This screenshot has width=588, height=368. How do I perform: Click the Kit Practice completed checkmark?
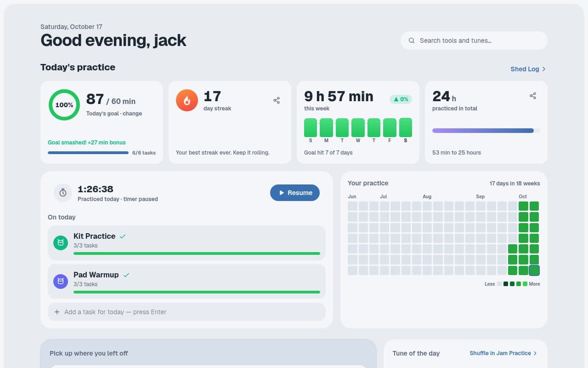[x=123, y=236]
